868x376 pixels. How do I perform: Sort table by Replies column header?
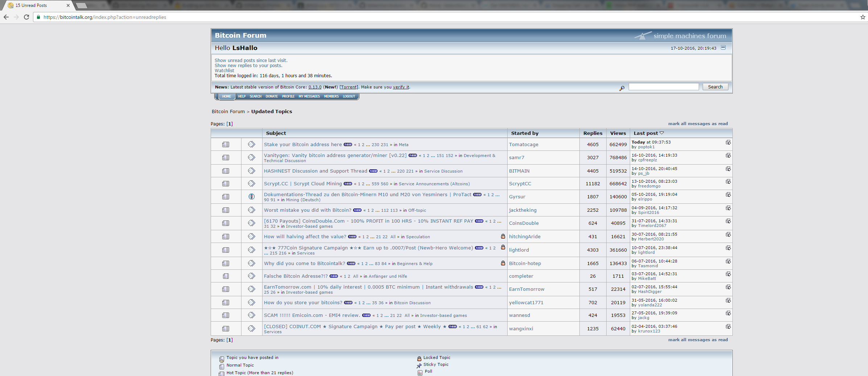(x=593, y=133)
